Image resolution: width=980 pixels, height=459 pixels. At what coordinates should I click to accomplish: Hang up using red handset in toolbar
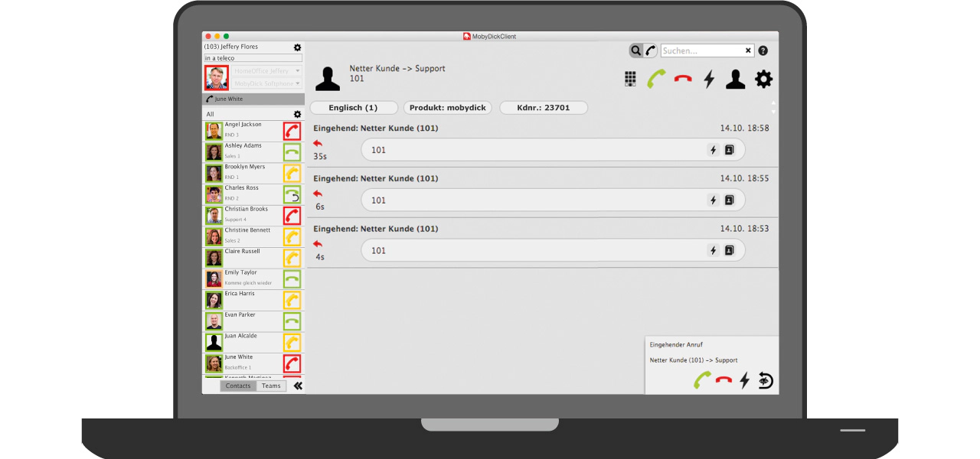click(x=683, y=79)
